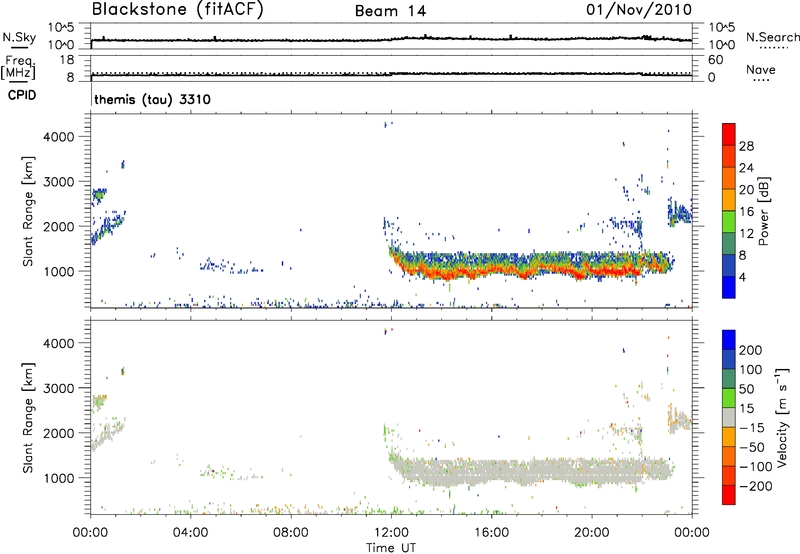Image resolution: width=800 pixels, height=554 pixels.
Task: Select the '3000' tick in the velocity panel
Action: point(59,388)
